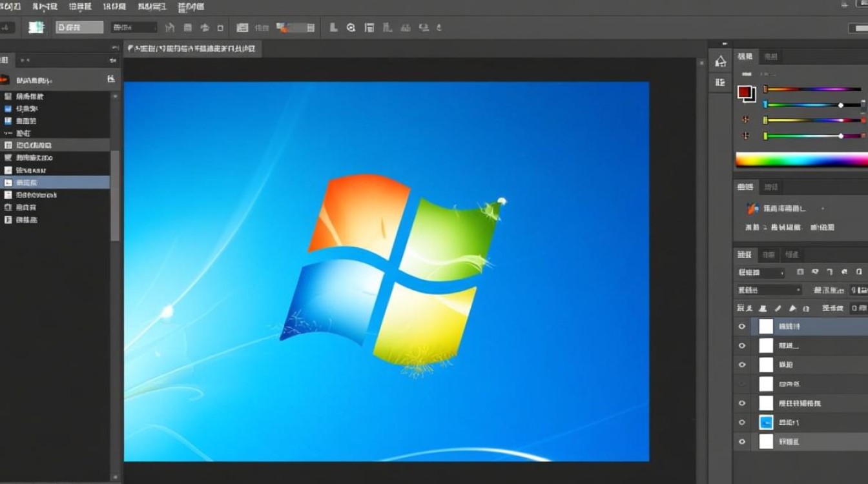
Task: Toggle visibility of the bottommost layer
Action: click(x=742, y=441)
